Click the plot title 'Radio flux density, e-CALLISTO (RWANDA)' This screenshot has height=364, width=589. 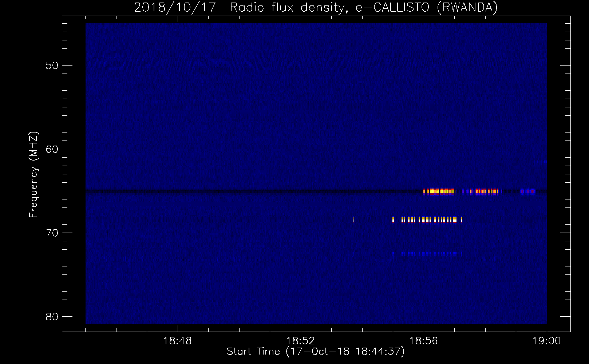tap(364, 7)
